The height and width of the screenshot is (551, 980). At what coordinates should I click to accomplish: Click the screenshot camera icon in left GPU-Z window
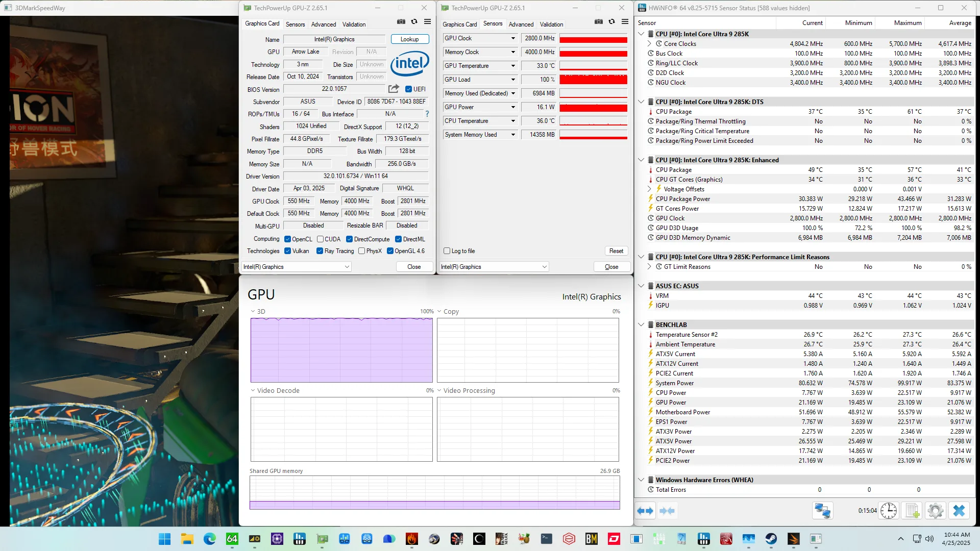point(401,22)
